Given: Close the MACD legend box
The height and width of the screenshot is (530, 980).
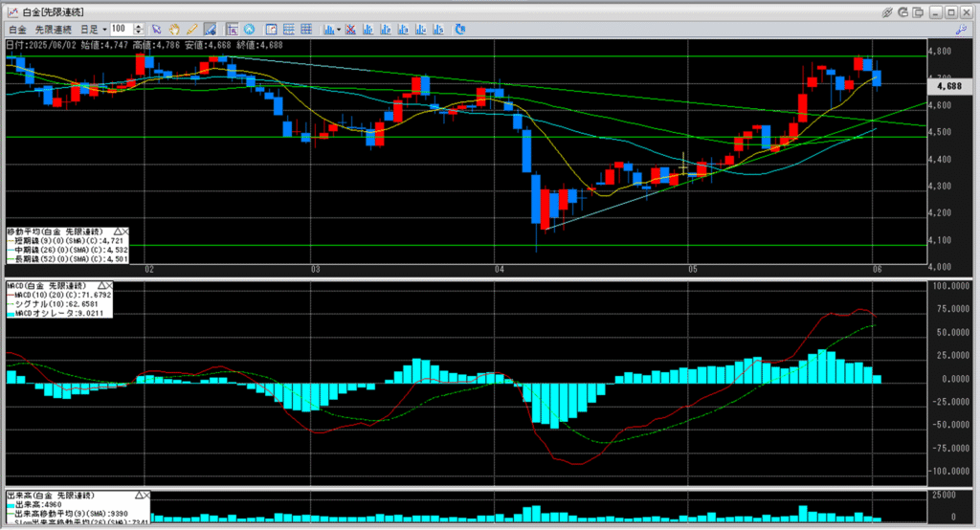Looking at the screenshot, I should (x=109, y=286).
